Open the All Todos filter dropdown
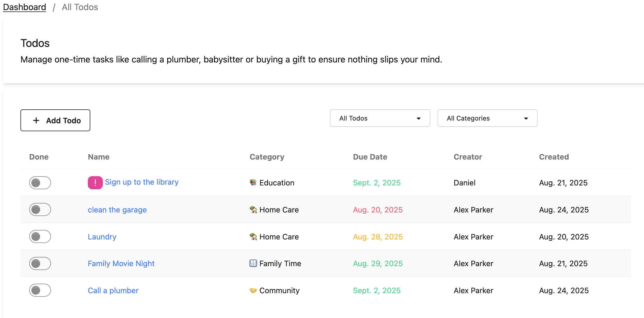This screenshot has height=318, width=644. (x=380, y=118)
